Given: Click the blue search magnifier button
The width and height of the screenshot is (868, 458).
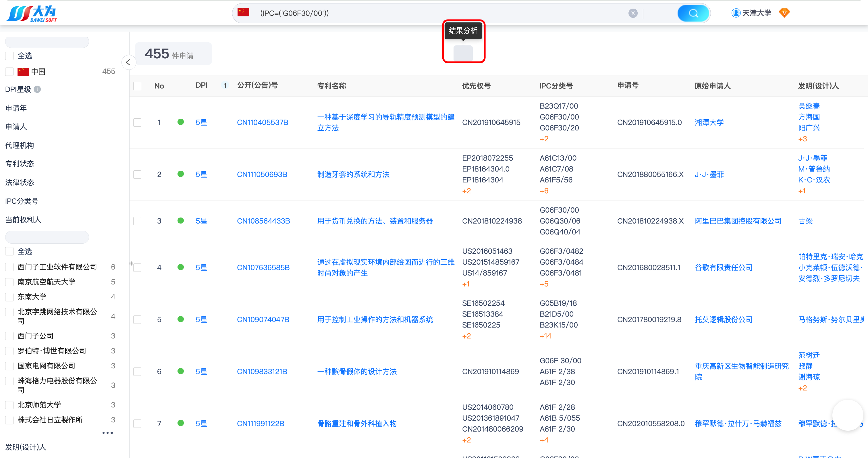Looking at the screenshot, I should pyautogui.click(x=693, y=13).
